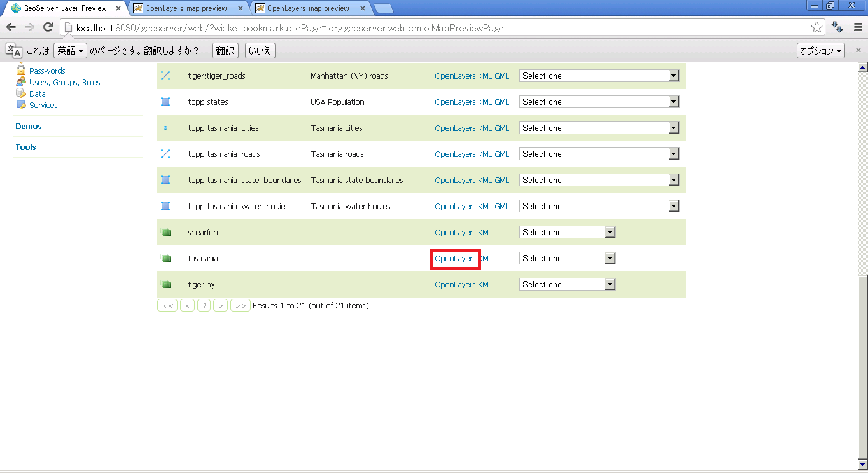Screen dimensions: 868x473
Task: Open format dropdown for tiger_roads layer
Action: (x=599, y=76)
